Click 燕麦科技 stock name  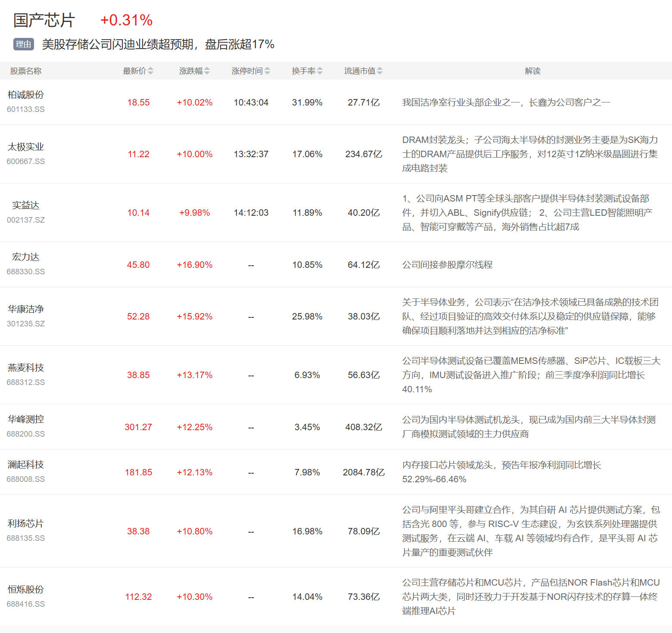coord(26,368)
